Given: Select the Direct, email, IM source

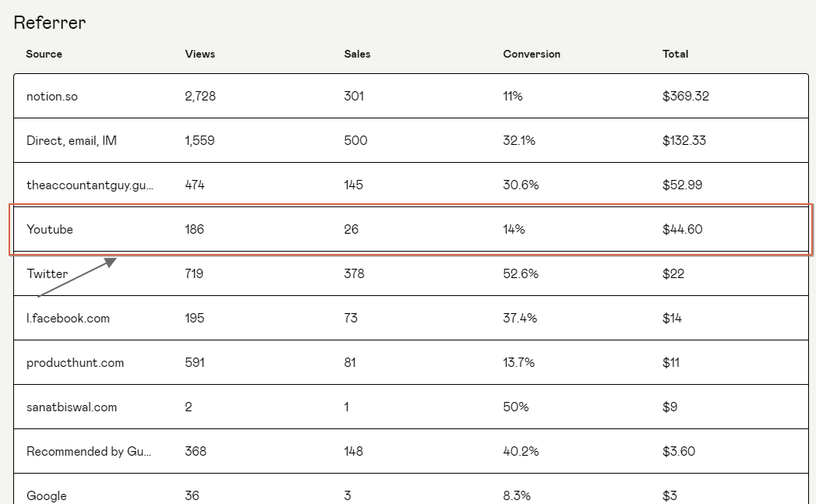Looking at the screenshot, I should [x=71, y=141].
